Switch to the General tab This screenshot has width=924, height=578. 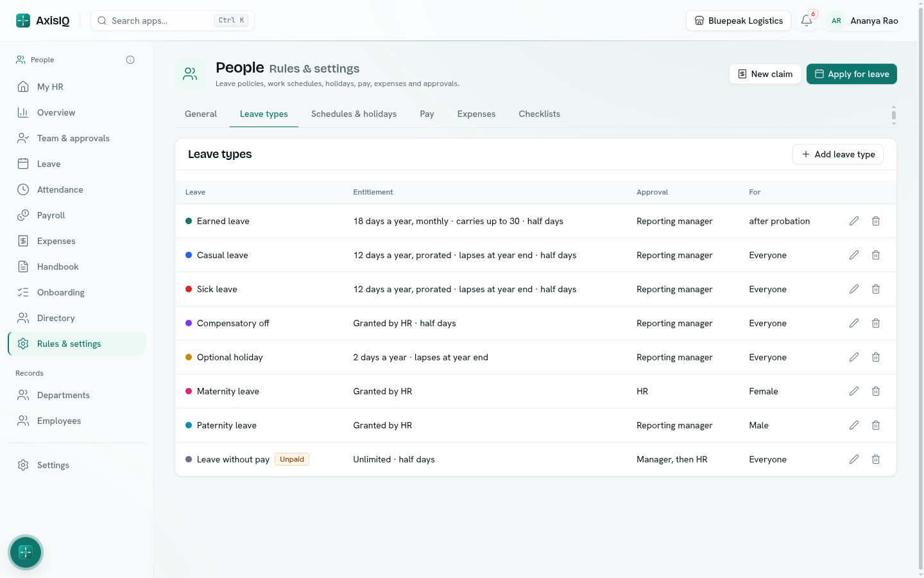[x=201, y=114]
